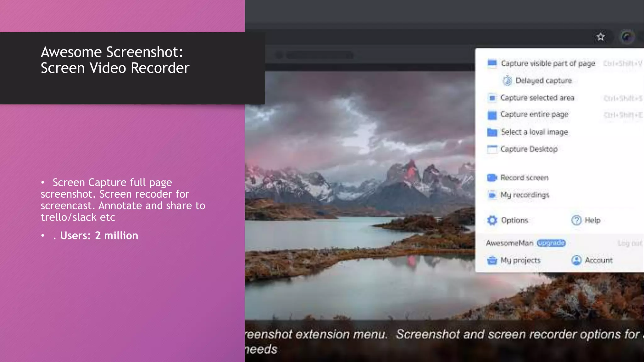
Task: Click the Capture visible part of page icon
Action: click(x=492, y=63)
